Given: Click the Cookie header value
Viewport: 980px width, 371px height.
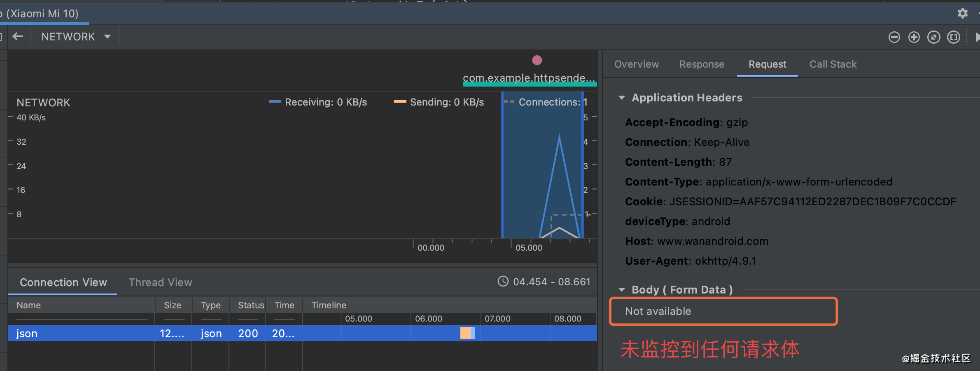Looking at the screenshot, I should [812, 202].
